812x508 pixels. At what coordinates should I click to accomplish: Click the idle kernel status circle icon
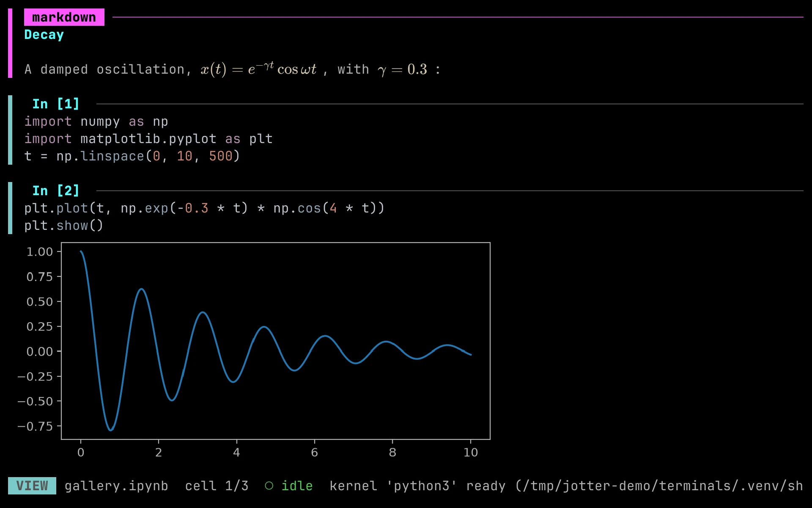[269, 486]
